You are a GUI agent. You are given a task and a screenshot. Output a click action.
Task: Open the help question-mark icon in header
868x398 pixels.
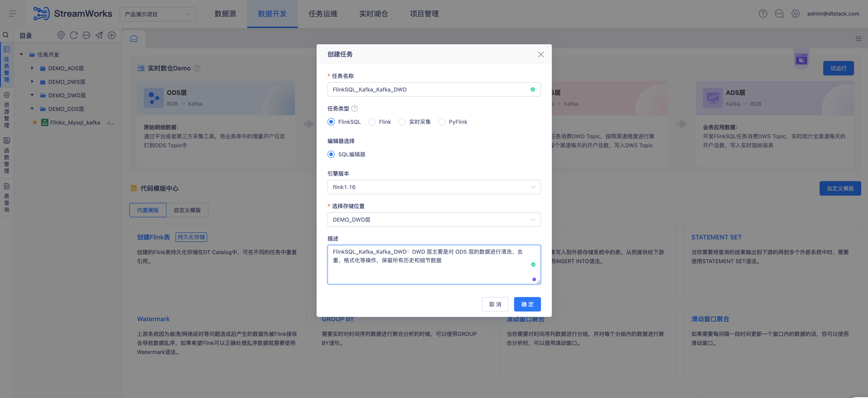(x=763, y=14)
